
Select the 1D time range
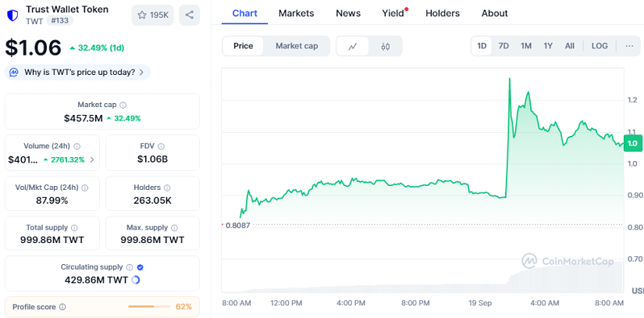click(x=482, y=46)
